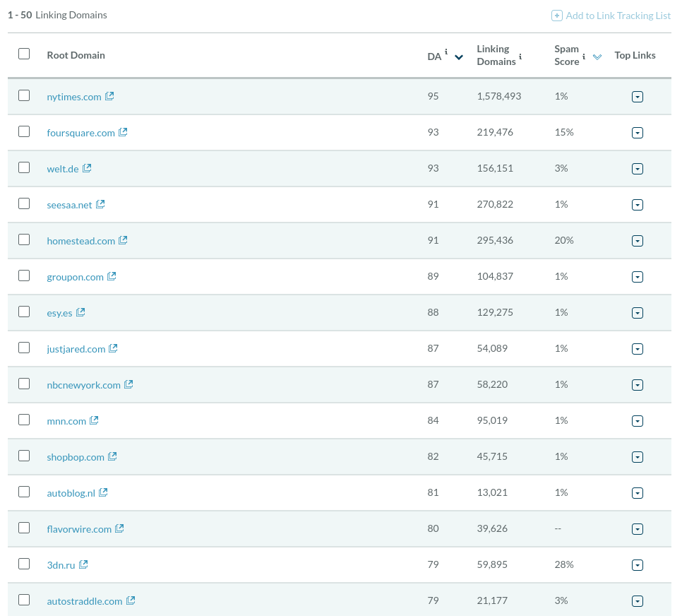Open nbcnewyork.com external link icon
Image resolution: width=682 pixels, height=616 pixels.
pos(128,384)
